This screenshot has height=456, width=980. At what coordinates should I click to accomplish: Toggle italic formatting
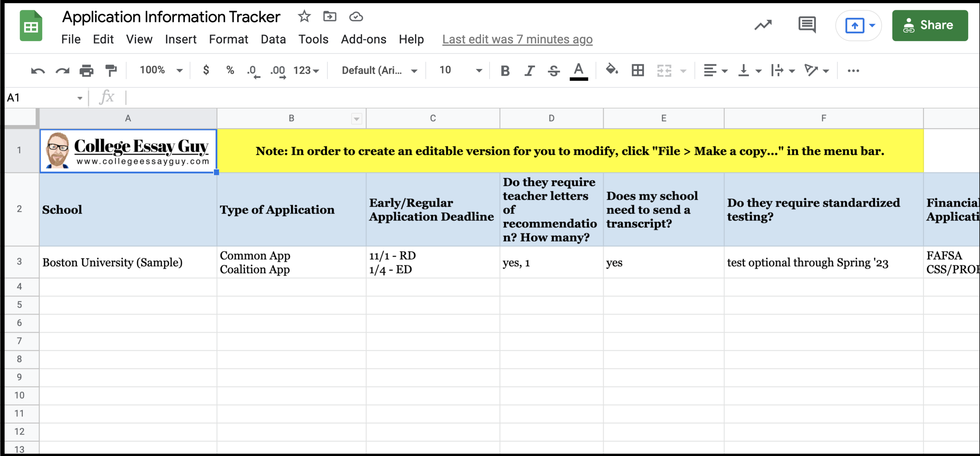click(x=530, y=71)
